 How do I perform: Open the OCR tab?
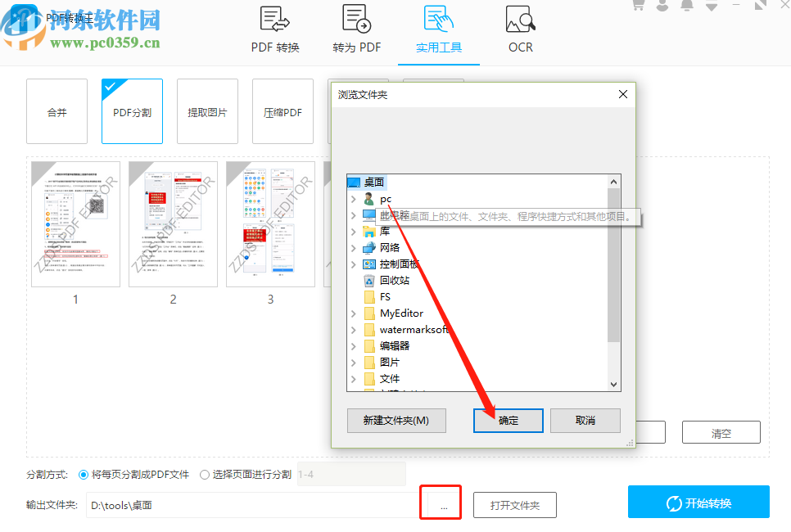[x=520, y=30]
